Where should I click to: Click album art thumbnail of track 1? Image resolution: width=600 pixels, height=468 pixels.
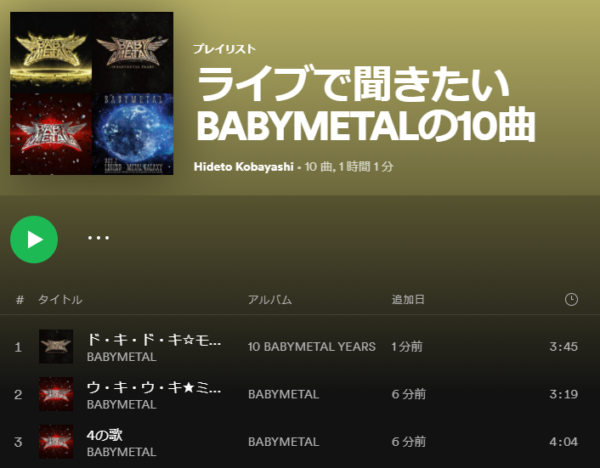56,346
